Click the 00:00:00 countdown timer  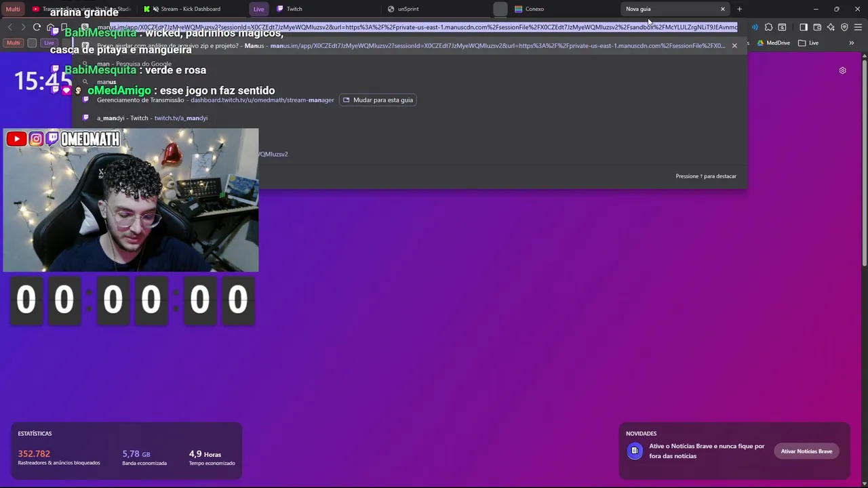tap(132, 299)
